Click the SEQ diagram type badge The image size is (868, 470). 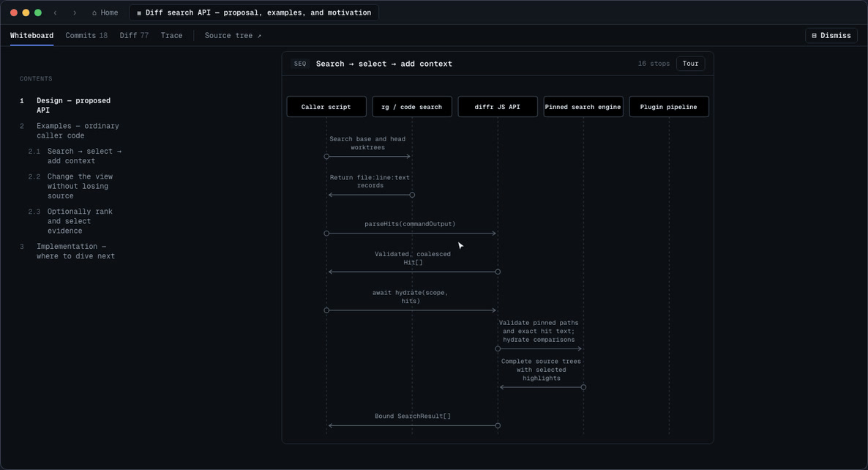(x=300, y=64)
